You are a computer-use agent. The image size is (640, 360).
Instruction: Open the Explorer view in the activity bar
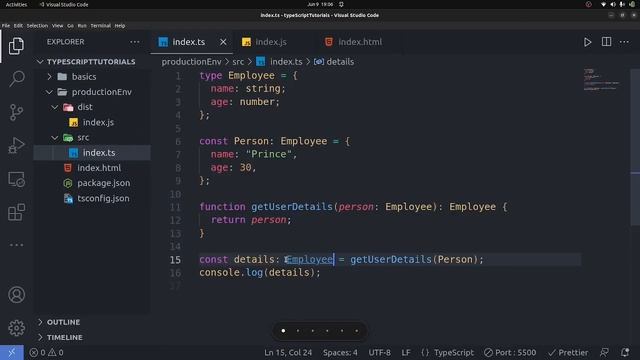tap(16, 46)
